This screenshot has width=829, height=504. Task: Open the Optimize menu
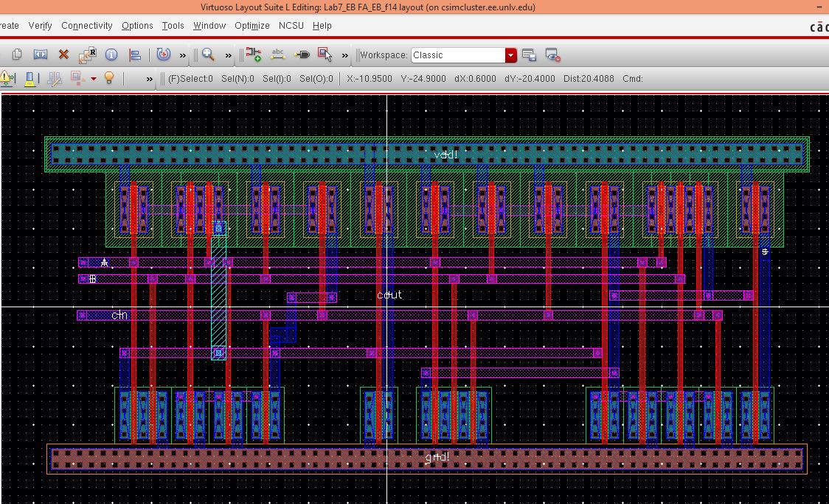click(252, 26)
